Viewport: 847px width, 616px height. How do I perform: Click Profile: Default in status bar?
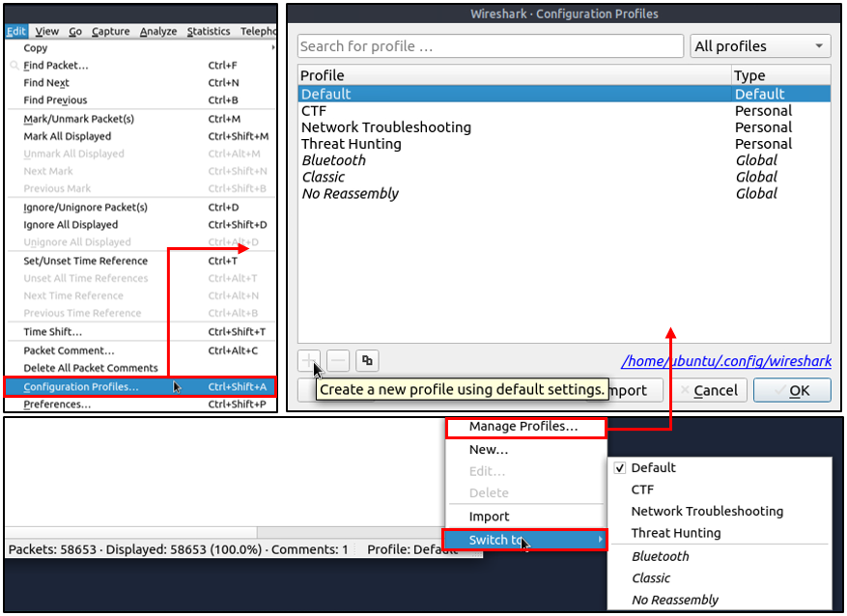tap(412, 549)
